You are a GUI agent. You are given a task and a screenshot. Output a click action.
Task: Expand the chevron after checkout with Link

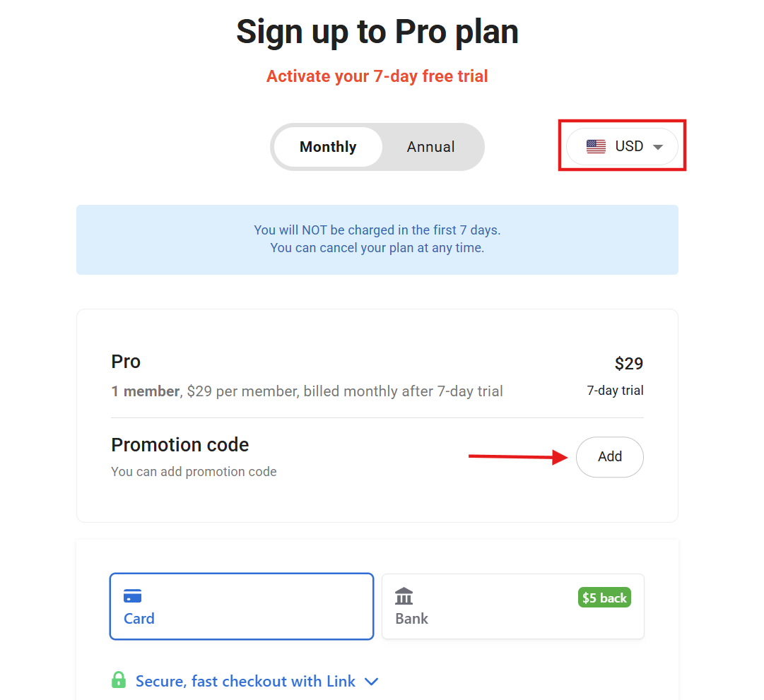[371, 682]
